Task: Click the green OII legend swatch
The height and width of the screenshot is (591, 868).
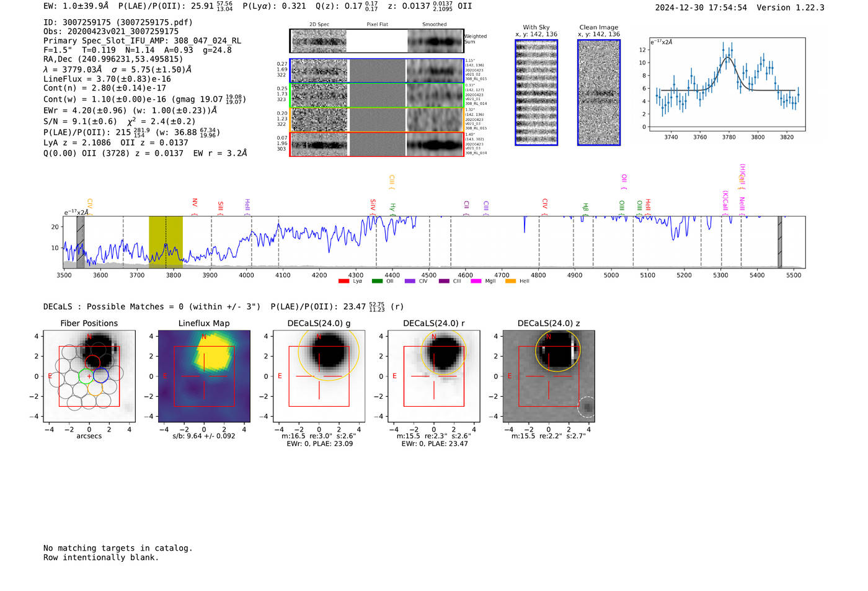Action: pyautogui.click(x=377, y=281)
